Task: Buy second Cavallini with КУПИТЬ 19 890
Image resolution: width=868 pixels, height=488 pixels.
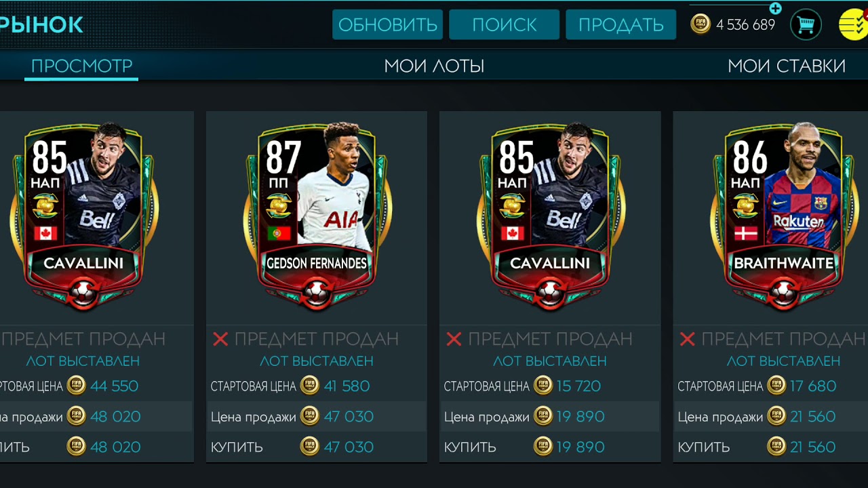Action: tap(550, 447)
